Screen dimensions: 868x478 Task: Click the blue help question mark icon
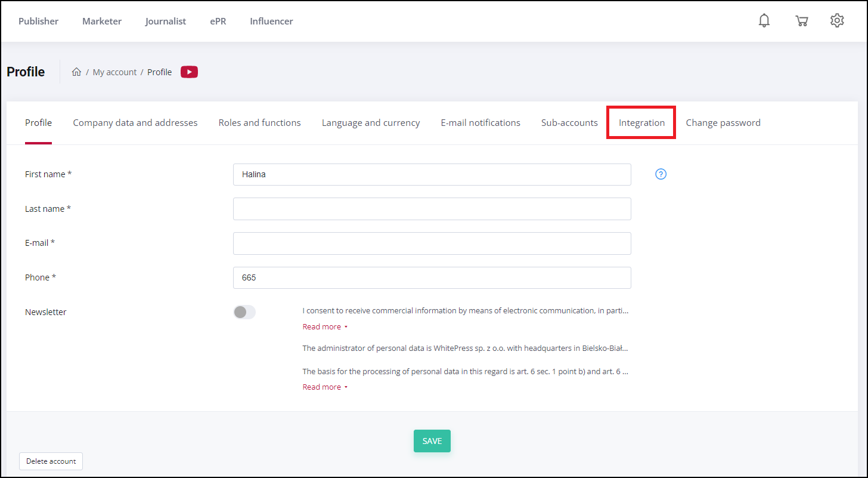pos(661,174)
